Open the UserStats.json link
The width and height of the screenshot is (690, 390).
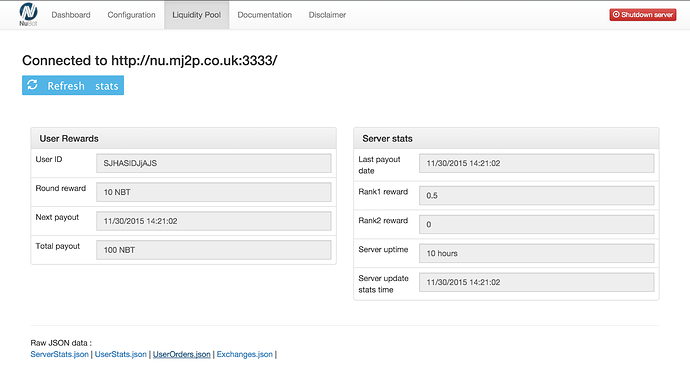pyautogui.click(x=121, y=354)
